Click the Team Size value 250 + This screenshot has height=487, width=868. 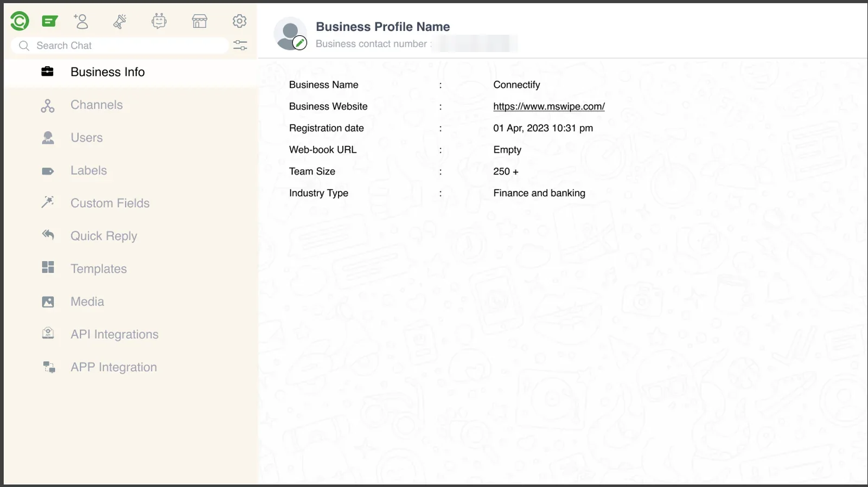coord(506,172)
